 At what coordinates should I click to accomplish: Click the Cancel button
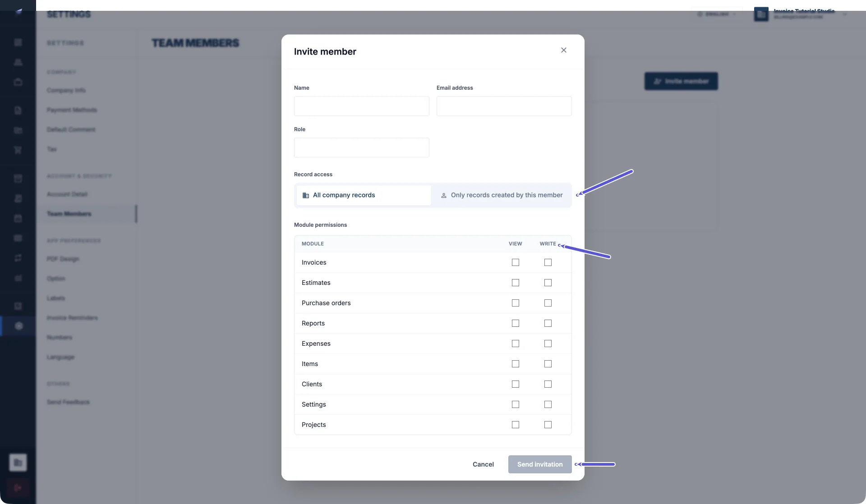coord(483,464)
